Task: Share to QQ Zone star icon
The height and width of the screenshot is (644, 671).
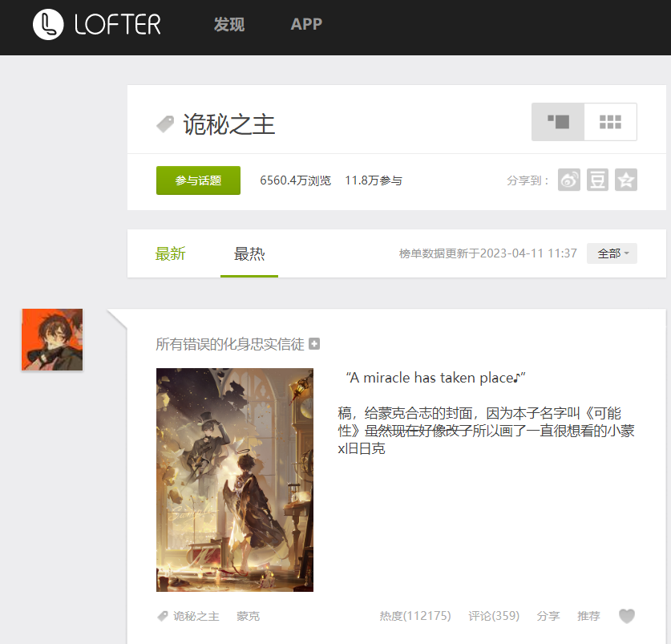Action: point(626,180)
